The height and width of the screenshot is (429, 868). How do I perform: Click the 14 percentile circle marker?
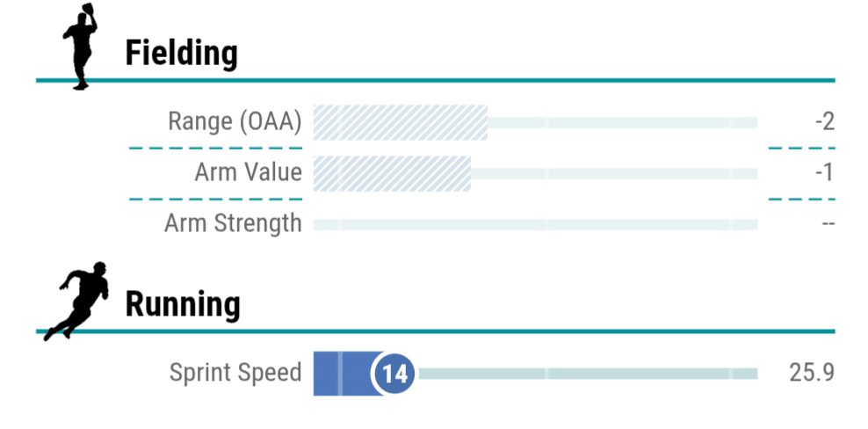coord(395,374)
